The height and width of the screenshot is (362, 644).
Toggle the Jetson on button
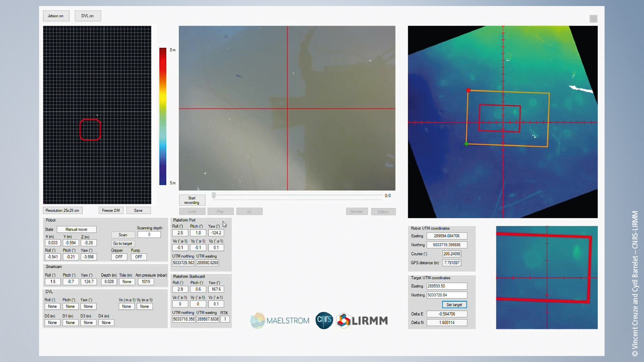(56, 16)
